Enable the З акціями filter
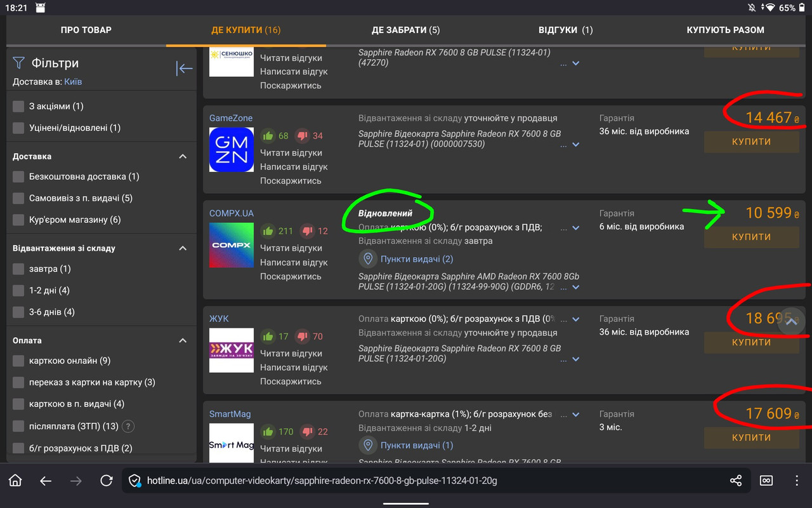The image size is (812, 508). pyautogui.click(x=18, y=106)
